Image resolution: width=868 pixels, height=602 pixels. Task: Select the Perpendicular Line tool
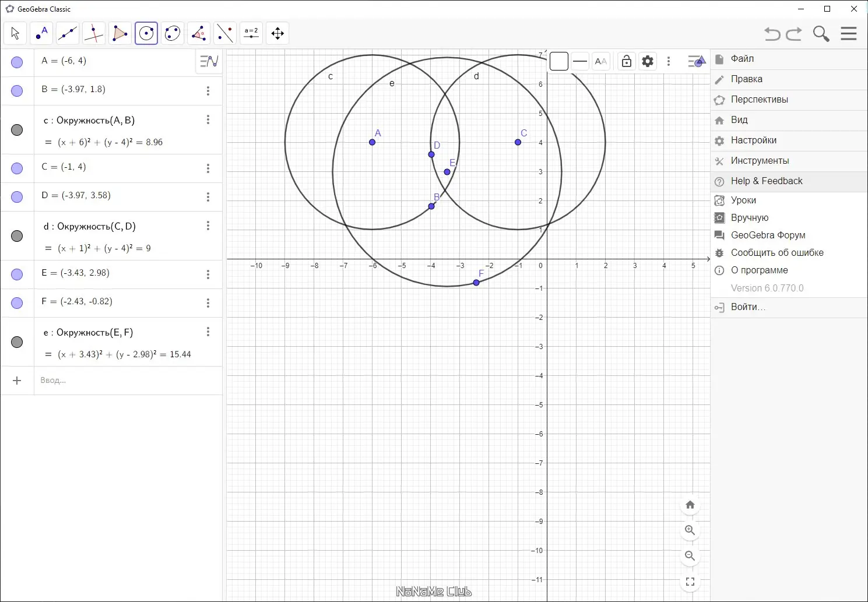[94, 33]
